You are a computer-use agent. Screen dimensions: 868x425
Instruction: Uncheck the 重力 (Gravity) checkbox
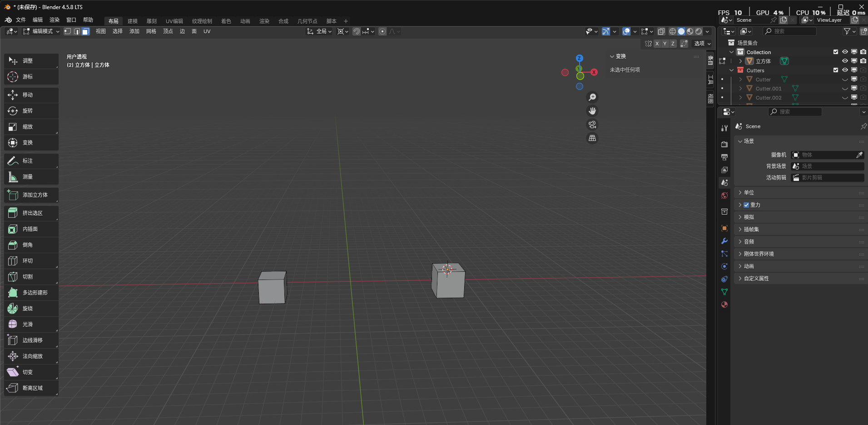(x=746, y=205)
